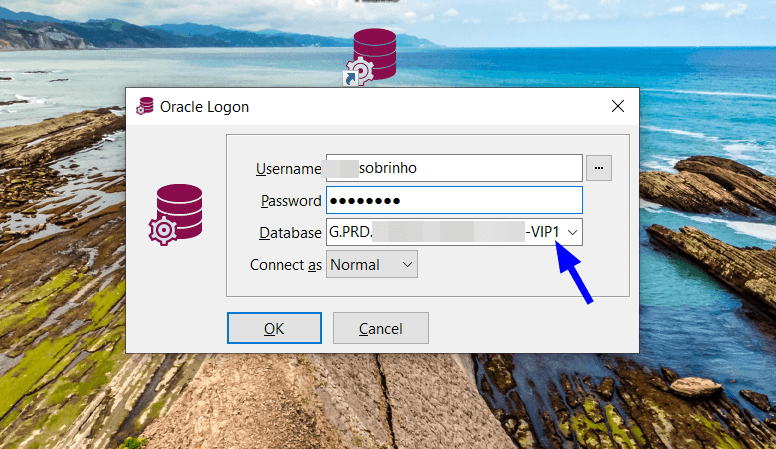
Task: Open the Connect as dropdown arrow
Action: [x=406, y=264]
